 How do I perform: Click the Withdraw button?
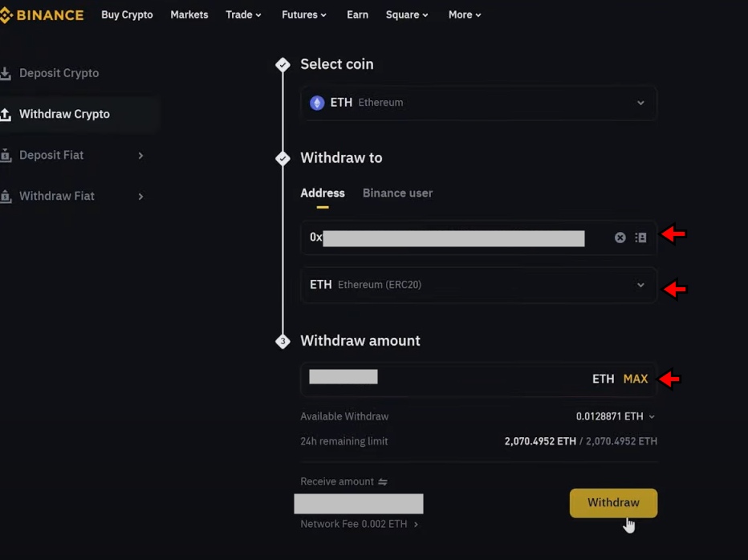tap(613, 502)
